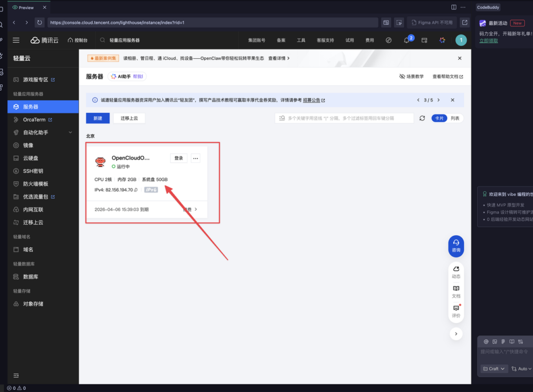Select the 卡片 card view toggle
Viewport: 533px width, 392px height.
(x=439, y=118)
